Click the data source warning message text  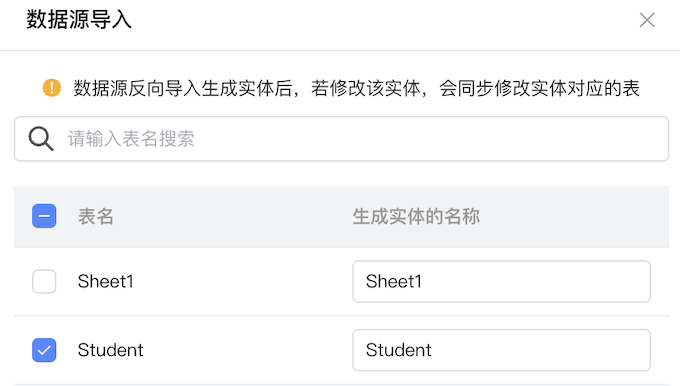click(356, 88)
